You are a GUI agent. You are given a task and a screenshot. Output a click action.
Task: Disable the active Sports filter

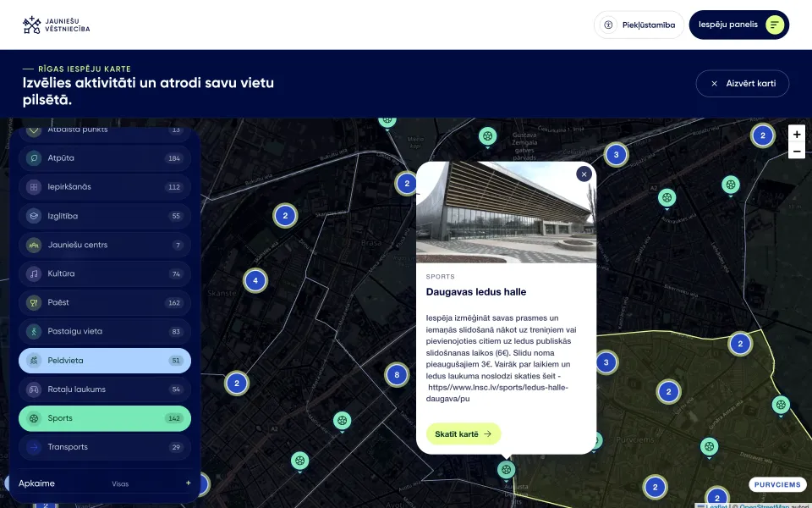point(105,418)
